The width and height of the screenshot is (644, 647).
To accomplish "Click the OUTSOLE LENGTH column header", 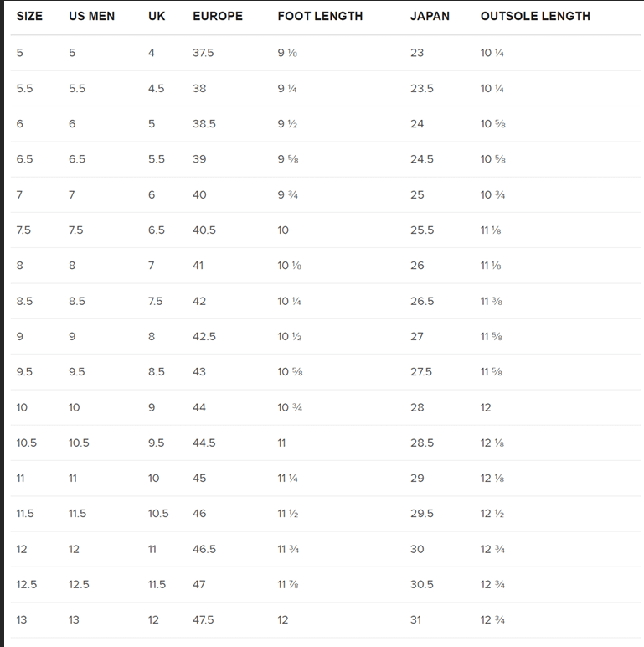I will click(x=535, y=16).
